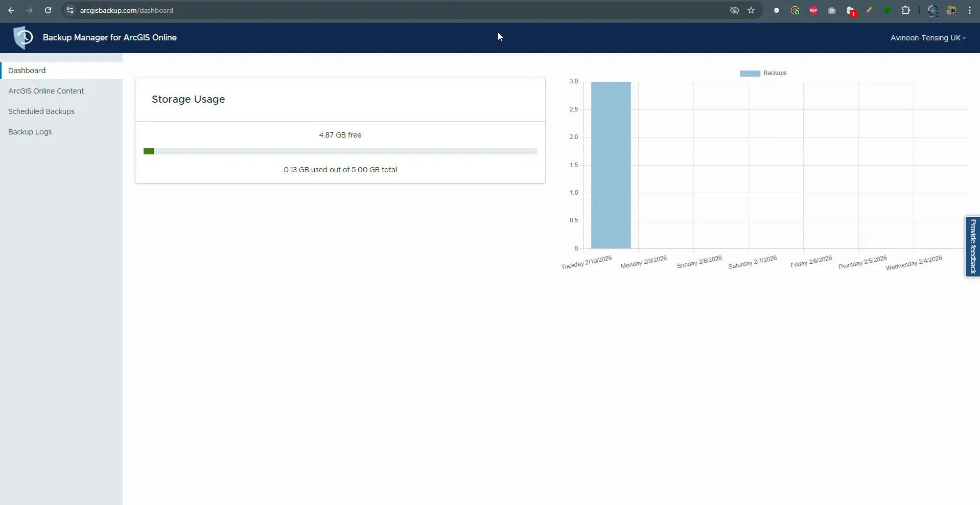Click the Wednesday 2/4/2026 axis label
This screenshot has width=980, height=505.
coord(914,263)
